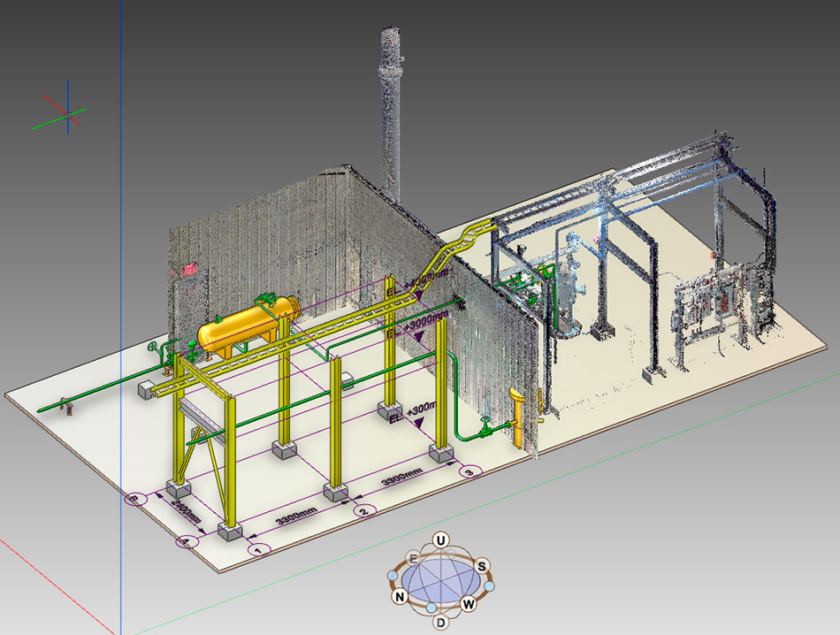Viewport: 840px width, 635px height.
Task: Select grid bubble 1
Action: click(x=257, y=549)
